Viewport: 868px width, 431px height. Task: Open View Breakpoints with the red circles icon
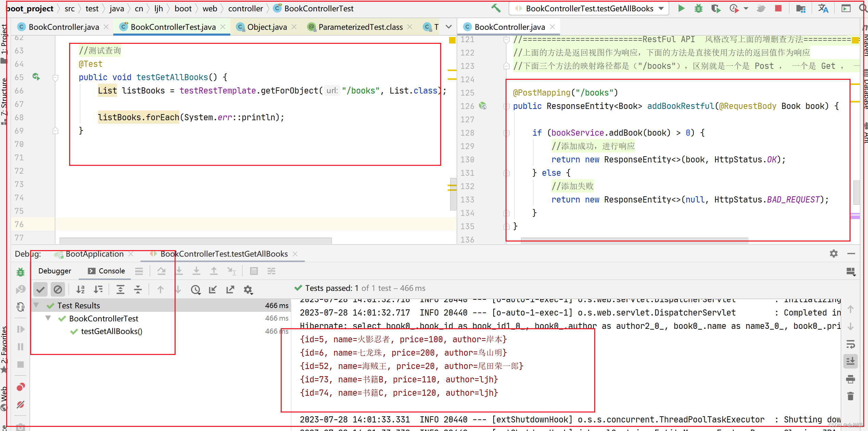21,387
